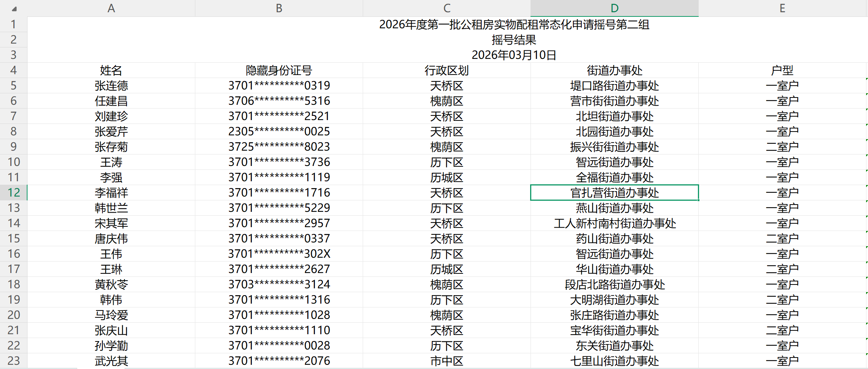Image resolution: width=868 pixels, height=369 pixels.
Task: Click the select-all corner triangle
Action: [14, 8]
